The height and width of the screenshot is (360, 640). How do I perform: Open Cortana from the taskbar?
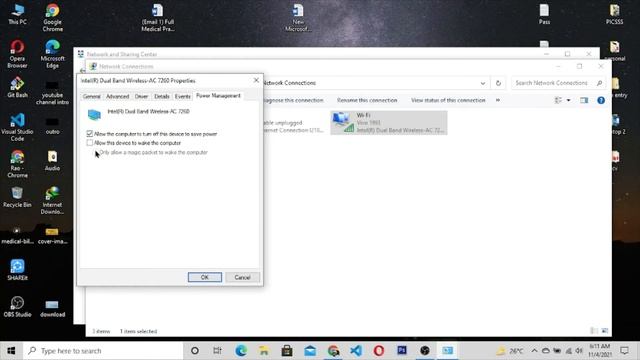click(x=195, y=351)
